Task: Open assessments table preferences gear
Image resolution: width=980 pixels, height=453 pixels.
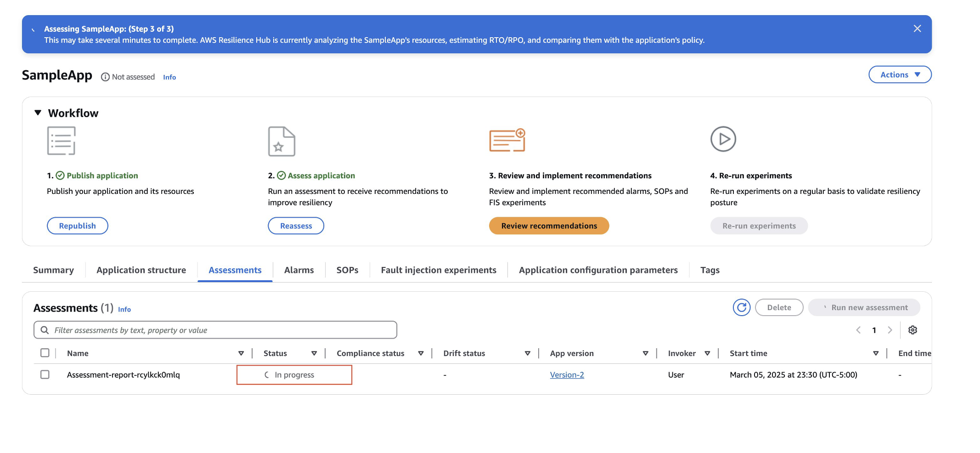Action: 912,330
